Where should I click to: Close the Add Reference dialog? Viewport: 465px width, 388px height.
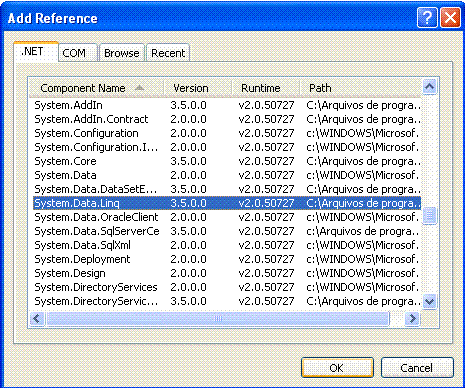[x=450, y=17]
